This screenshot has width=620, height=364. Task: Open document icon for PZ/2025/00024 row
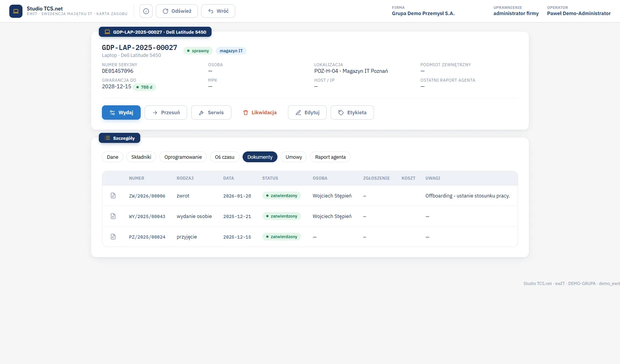click(113, 237)
